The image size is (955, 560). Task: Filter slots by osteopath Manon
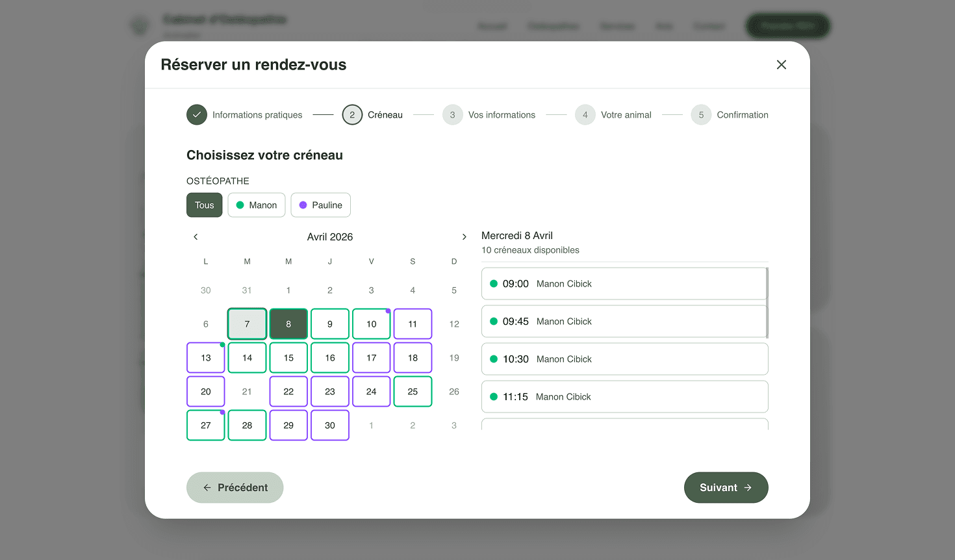tap(257, 205)
